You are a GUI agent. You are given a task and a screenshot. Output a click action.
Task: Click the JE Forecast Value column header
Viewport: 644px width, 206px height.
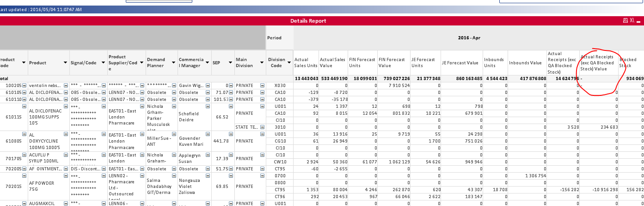point(461,62)
